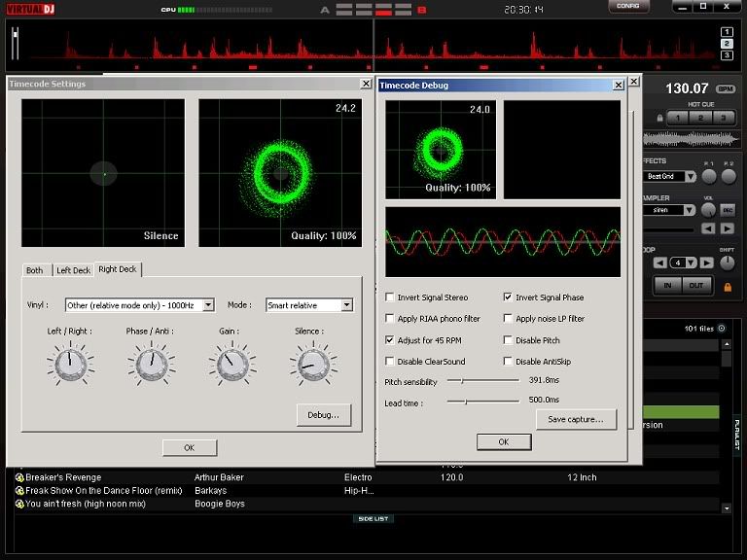Screen dimensions: 747x560
Task: Click the sampler REC button
Action: click(x=728, y=210)
